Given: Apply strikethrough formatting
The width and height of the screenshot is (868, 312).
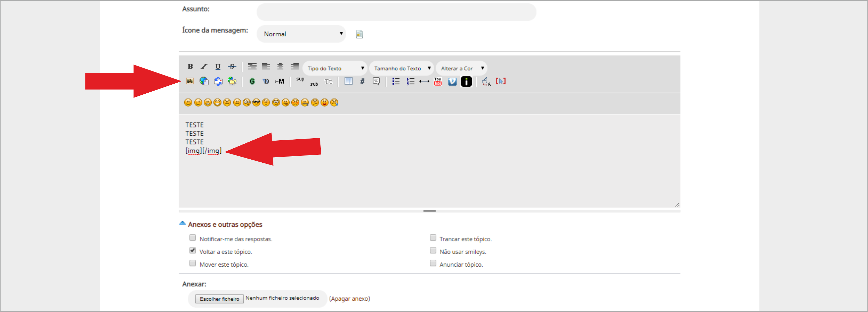Looking at the screenshot, I should [232, 66].
